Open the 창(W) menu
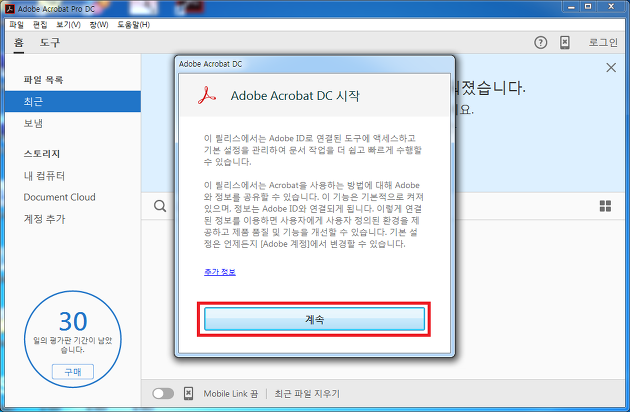The height and width of the screenshot is (412, 630). [99, 25]
